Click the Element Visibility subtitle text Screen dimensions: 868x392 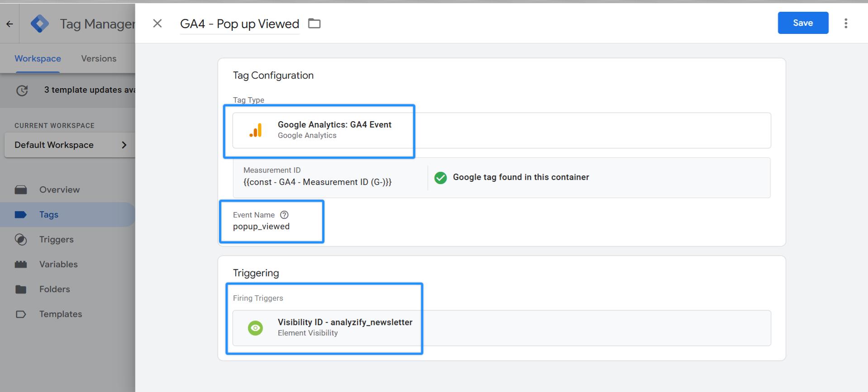pyautogui.click(x=308, y=333)
